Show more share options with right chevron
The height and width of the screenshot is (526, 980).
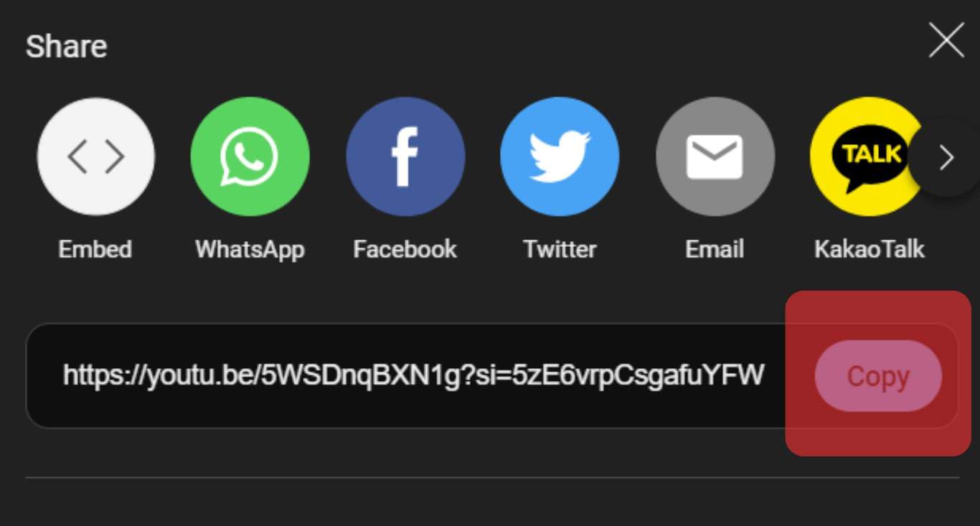pyautogui.click(x=946, y=158)
